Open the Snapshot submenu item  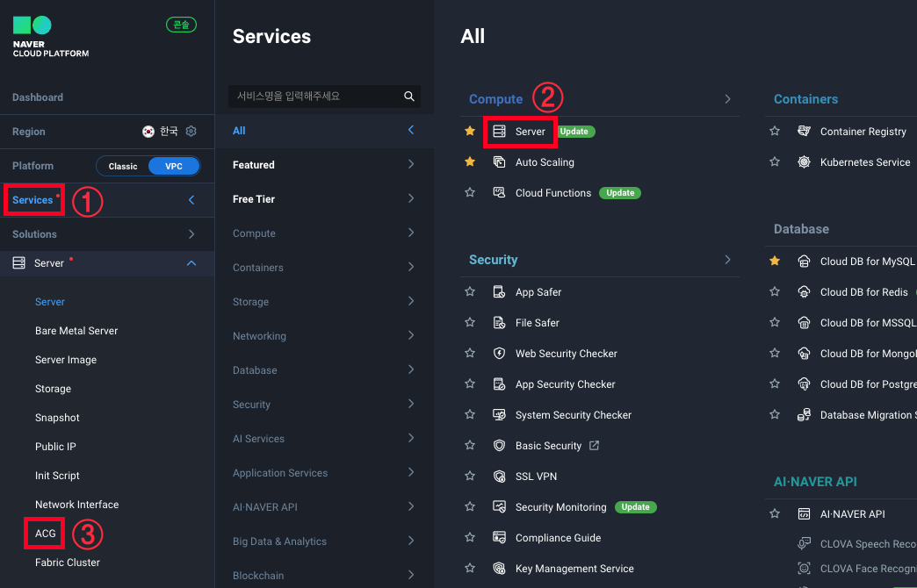coord(57,418)
